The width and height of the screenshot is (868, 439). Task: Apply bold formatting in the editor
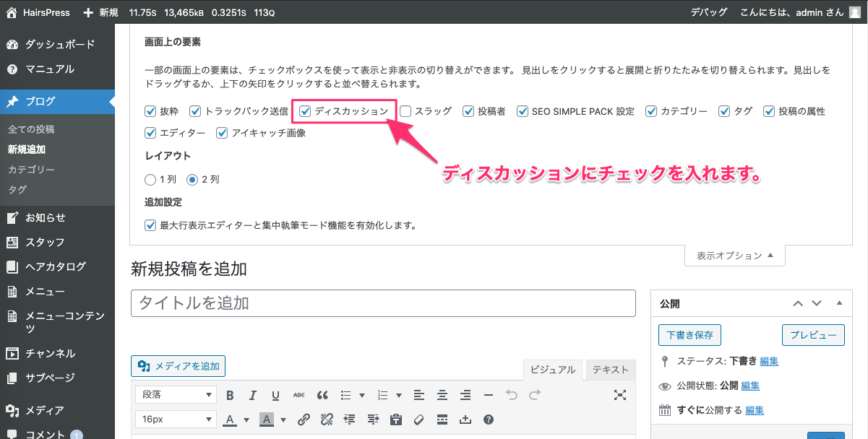point(230,395)
